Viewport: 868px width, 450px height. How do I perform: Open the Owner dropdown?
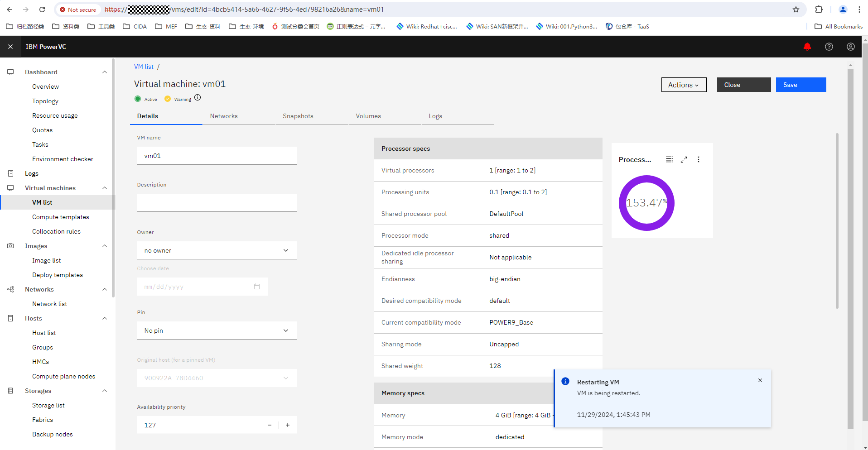tap(217, 250)
